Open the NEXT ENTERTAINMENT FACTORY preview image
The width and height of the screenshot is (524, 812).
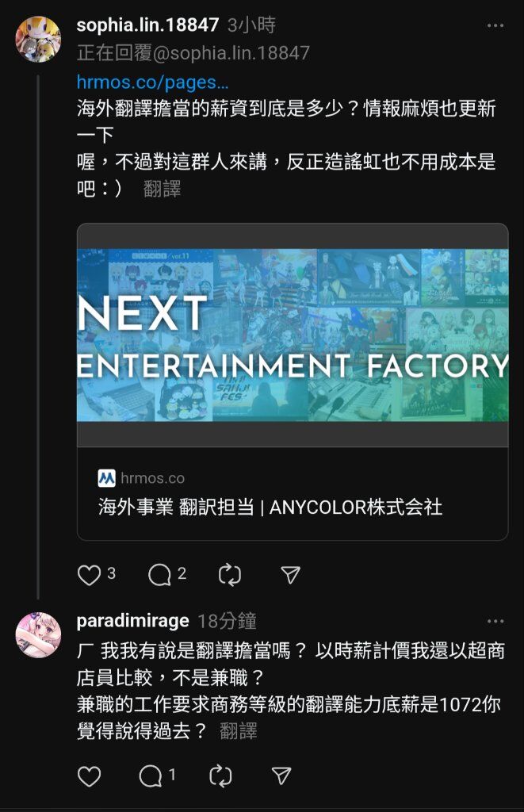(x=293, y=335)
